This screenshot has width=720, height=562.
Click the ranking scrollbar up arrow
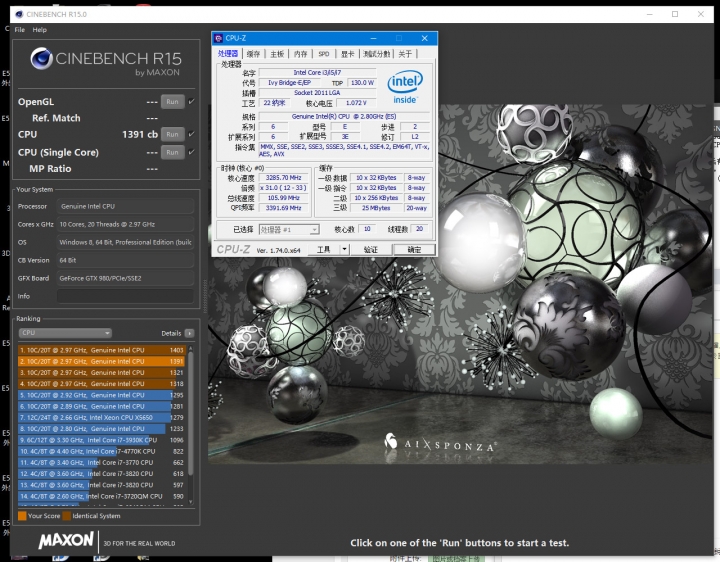coord(191,348)
